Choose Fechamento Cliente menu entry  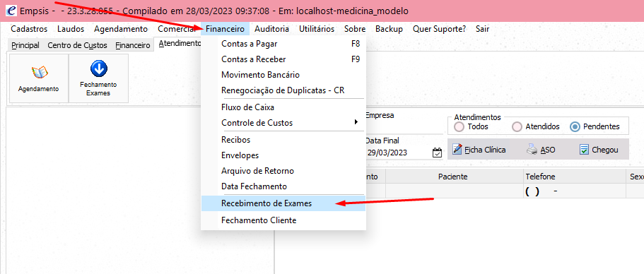(x=283, y=220)
